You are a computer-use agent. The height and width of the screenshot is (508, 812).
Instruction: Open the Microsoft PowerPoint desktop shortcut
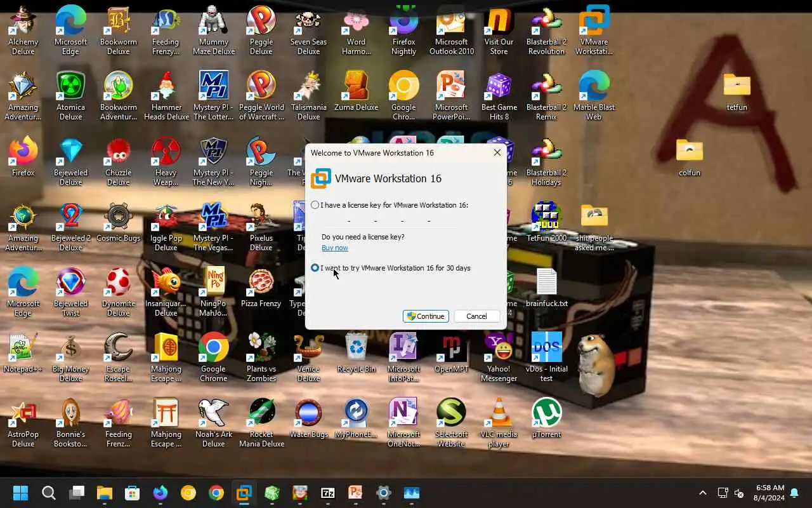[x=451, y=96]
